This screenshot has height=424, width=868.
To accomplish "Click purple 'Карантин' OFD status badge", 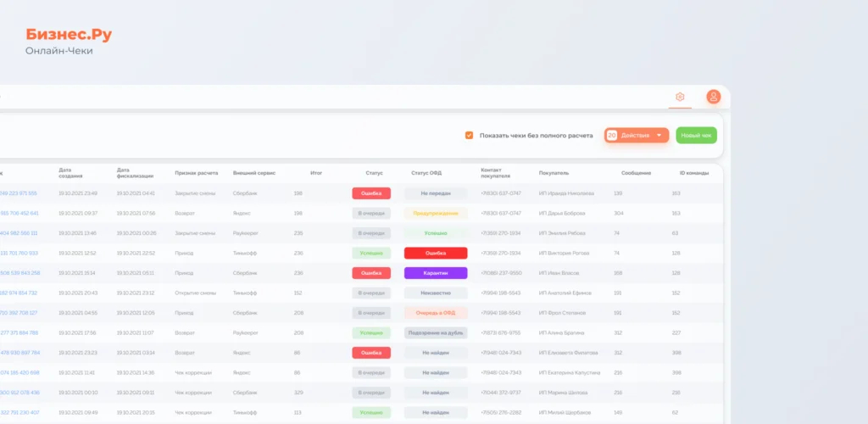I will tap(436, 273).
